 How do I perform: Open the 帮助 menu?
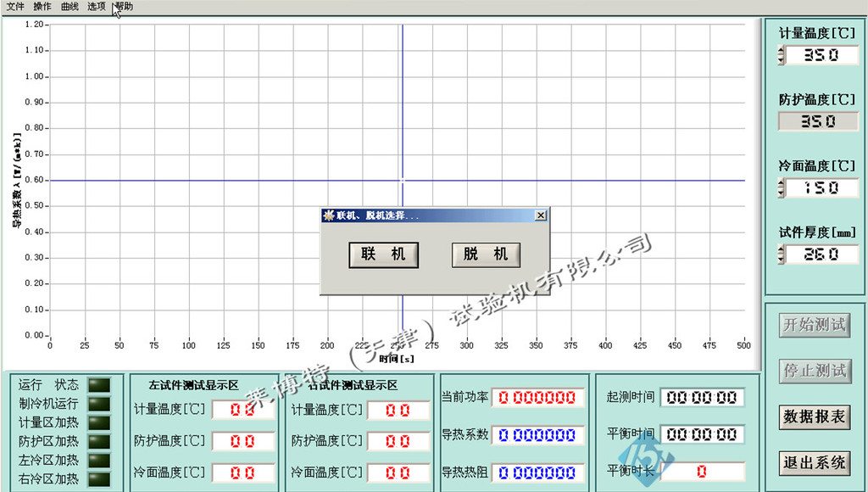tap(125, 6)
